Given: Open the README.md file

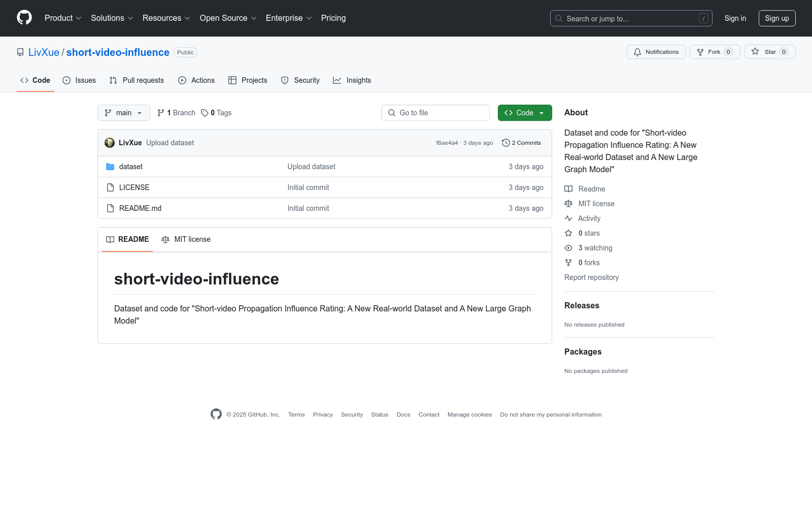Looking at the screenshot, I should click(x=140, y=208).
